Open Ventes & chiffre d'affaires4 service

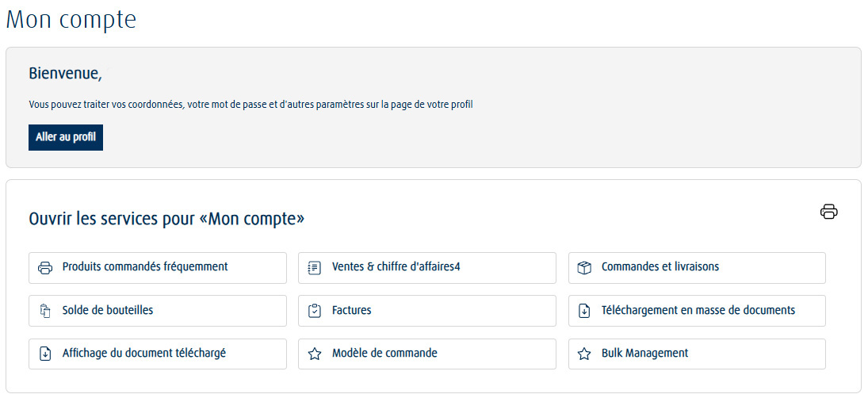tap(426, 268)
